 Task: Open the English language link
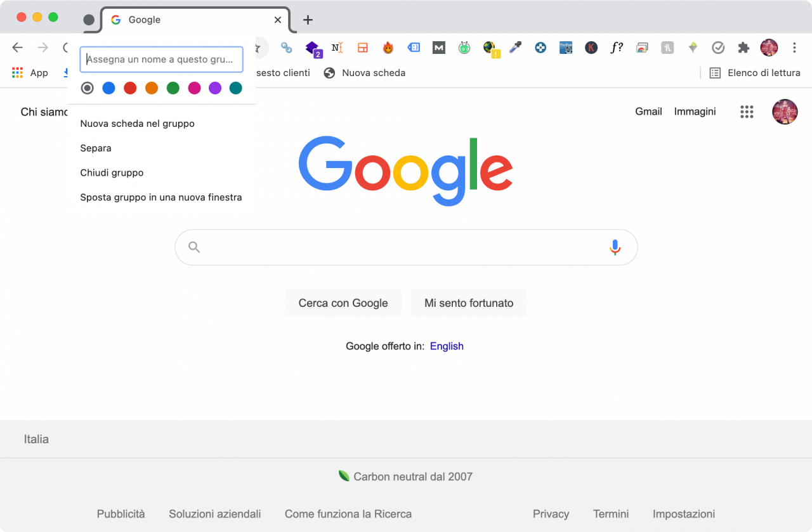click(447, 346)
